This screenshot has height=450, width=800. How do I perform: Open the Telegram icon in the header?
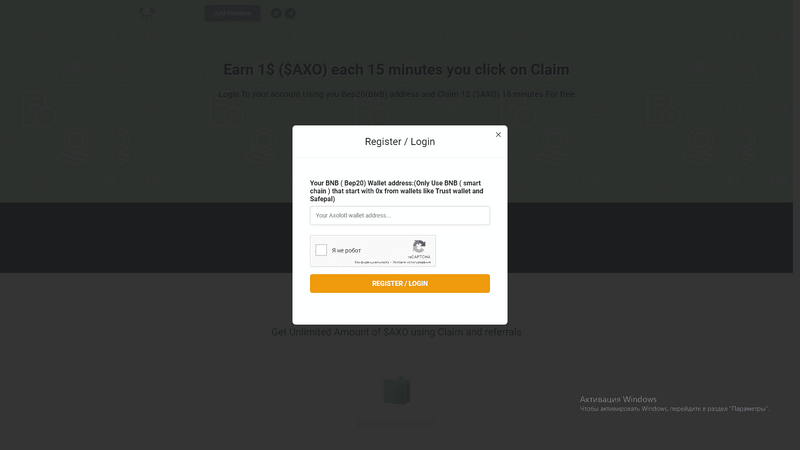coord(290,13)
